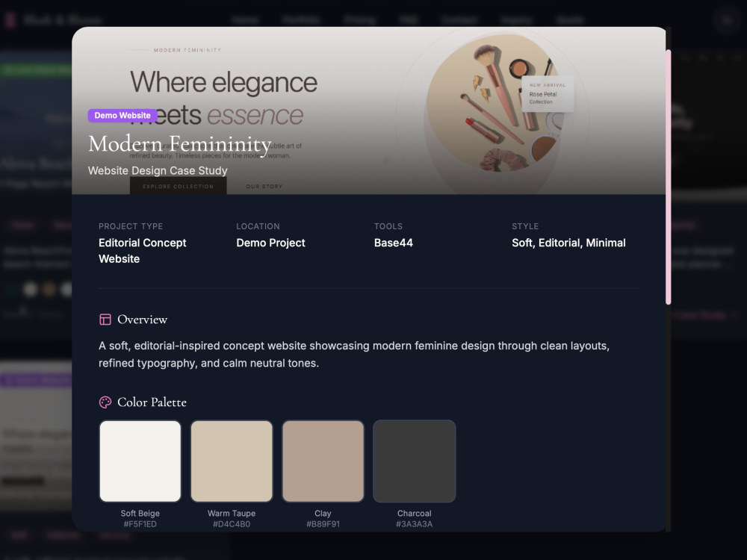Click the pink modal scrollbar thumb
This screenshot has width=747, height=560.
(669, 177)
